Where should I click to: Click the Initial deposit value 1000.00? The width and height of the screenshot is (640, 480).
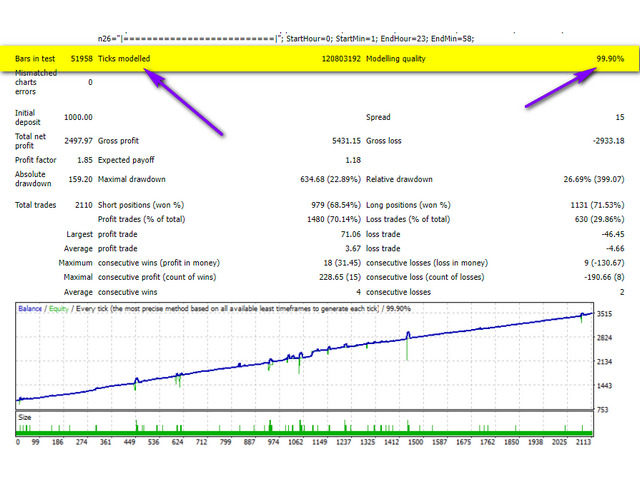coord(76,117)
